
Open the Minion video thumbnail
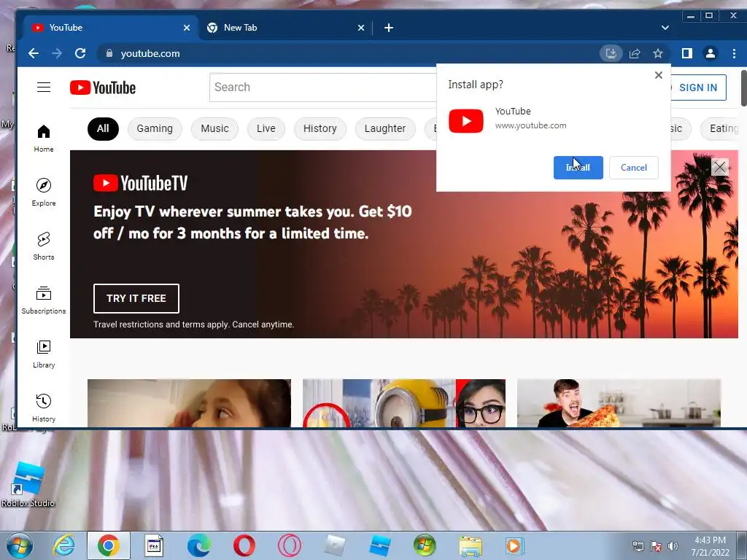pyautogui.click(x=404, y=402)
